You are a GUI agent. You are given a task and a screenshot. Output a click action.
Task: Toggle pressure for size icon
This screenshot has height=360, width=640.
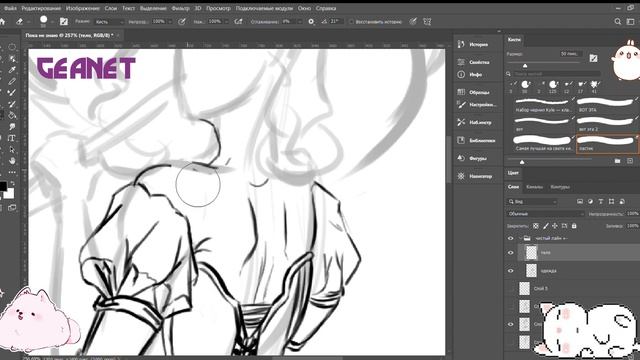pos(413,22)
